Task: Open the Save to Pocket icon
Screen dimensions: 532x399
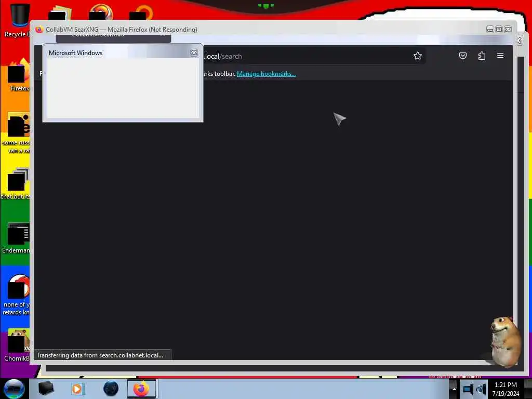Action: click(462, 56)
